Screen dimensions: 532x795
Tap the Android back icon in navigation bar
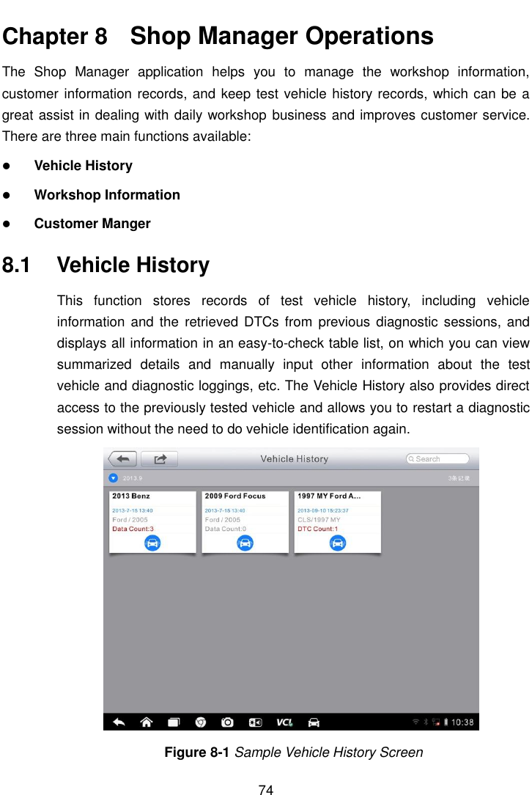(119, 722)
